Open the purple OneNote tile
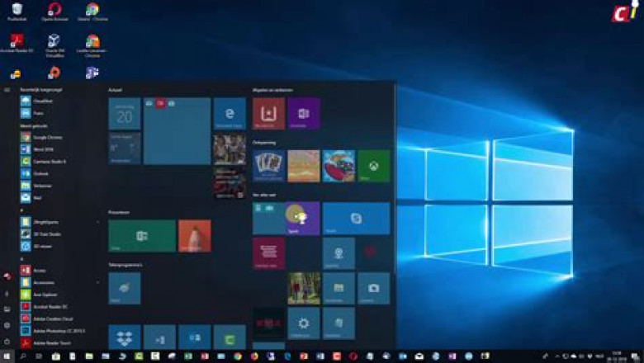Viewport: 644px width, 363px height. pyautogui.click(x=304, y=114)
